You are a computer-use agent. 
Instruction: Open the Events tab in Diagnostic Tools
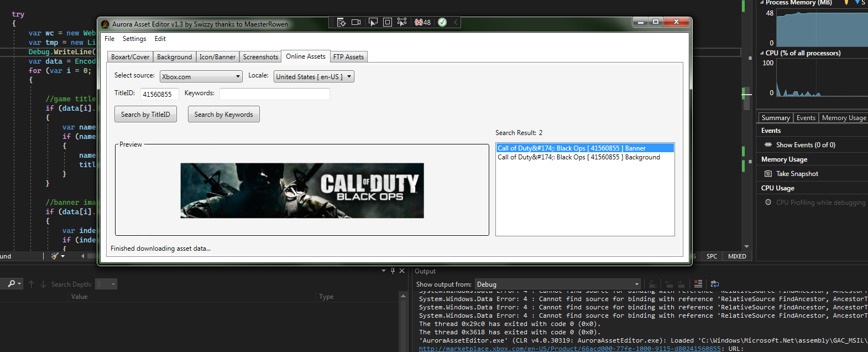tap(806, 118)
